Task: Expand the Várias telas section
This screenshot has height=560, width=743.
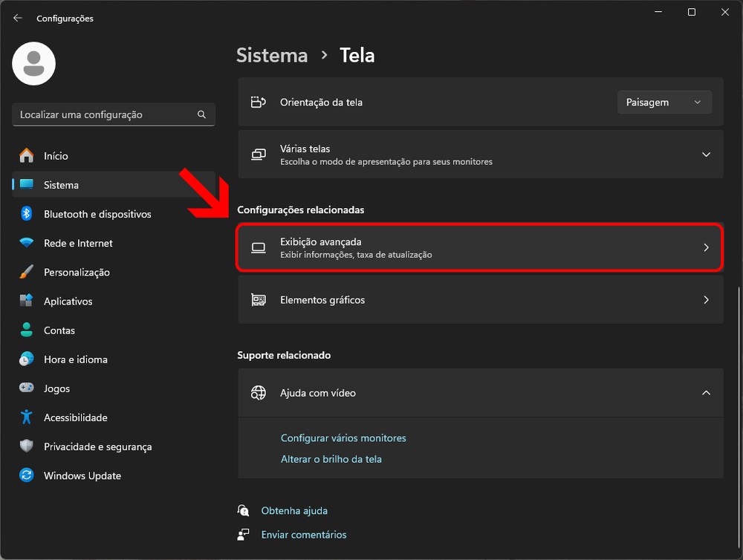Action: tap(706, 154)
